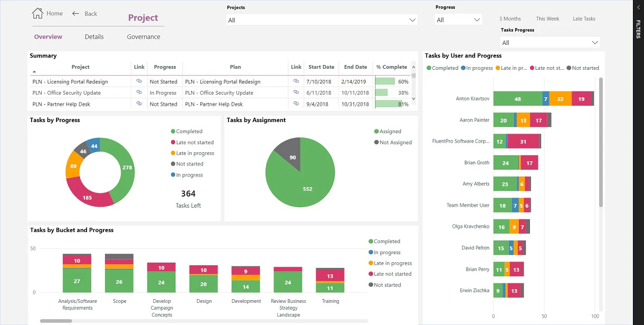Click vertical scrollbar of Tasks by User chart
The width and height of the screenshot is (644, 325).
(601, 142)
